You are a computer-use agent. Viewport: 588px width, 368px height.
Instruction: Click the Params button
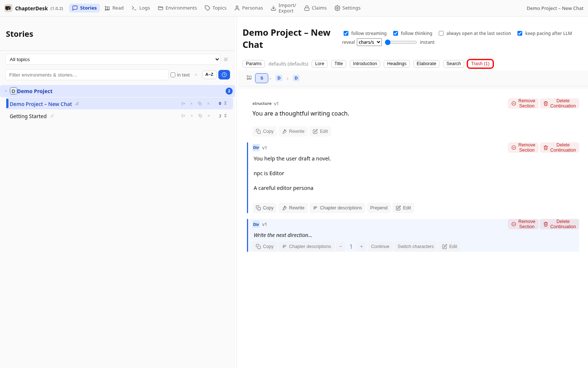[x=254, y=64]
